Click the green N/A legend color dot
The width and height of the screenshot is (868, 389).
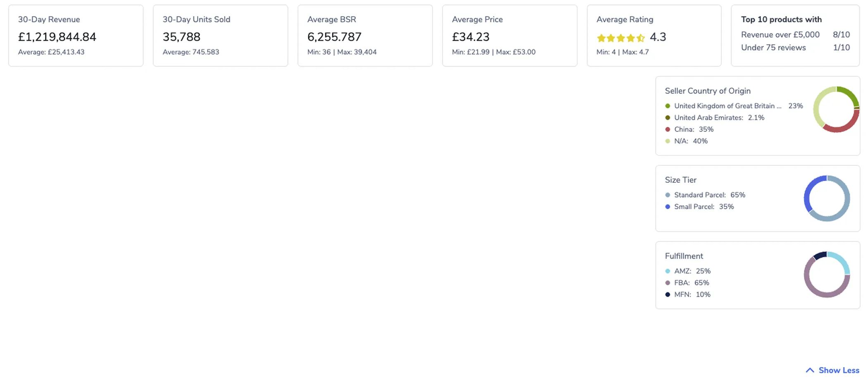[x=668, y=141]
